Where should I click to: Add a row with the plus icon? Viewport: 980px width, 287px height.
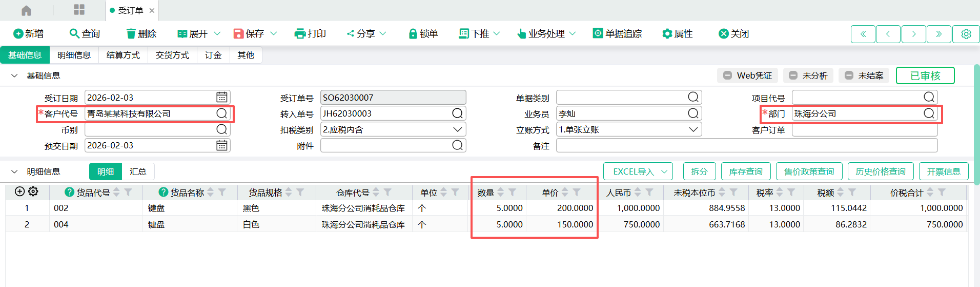click(19, 192)
